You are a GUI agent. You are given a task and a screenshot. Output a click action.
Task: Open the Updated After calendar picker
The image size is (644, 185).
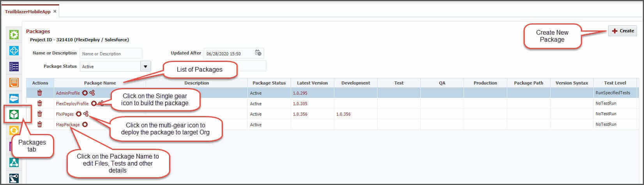point(258,53)
